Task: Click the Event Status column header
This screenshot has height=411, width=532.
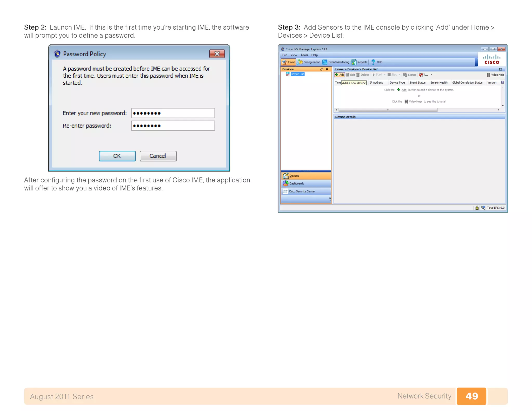Action: coord(417,83)
